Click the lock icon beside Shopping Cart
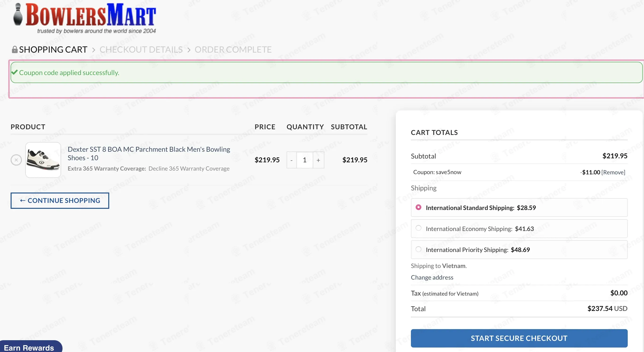This screenshot has height=352, width=644. coord(14,49)
